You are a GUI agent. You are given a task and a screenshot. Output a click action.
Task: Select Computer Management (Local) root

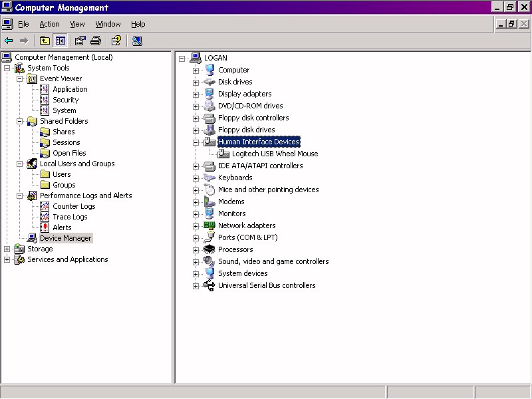click(x=64, y=57)
